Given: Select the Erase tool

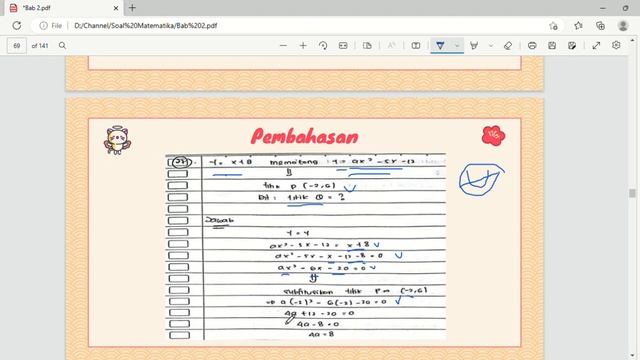Looking at the screenshot, I should click(508, 46).
